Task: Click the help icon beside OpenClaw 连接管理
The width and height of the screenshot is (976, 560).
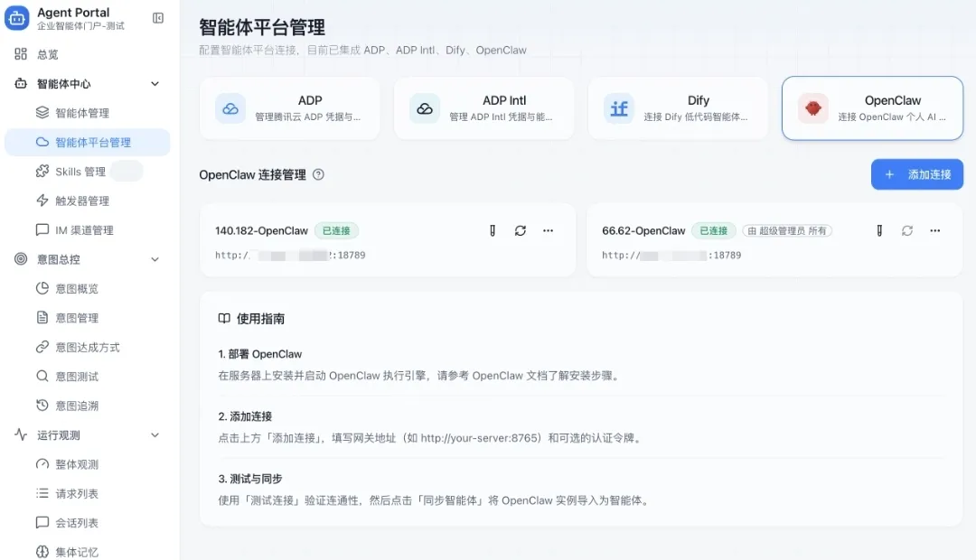Action: (317, 174)
